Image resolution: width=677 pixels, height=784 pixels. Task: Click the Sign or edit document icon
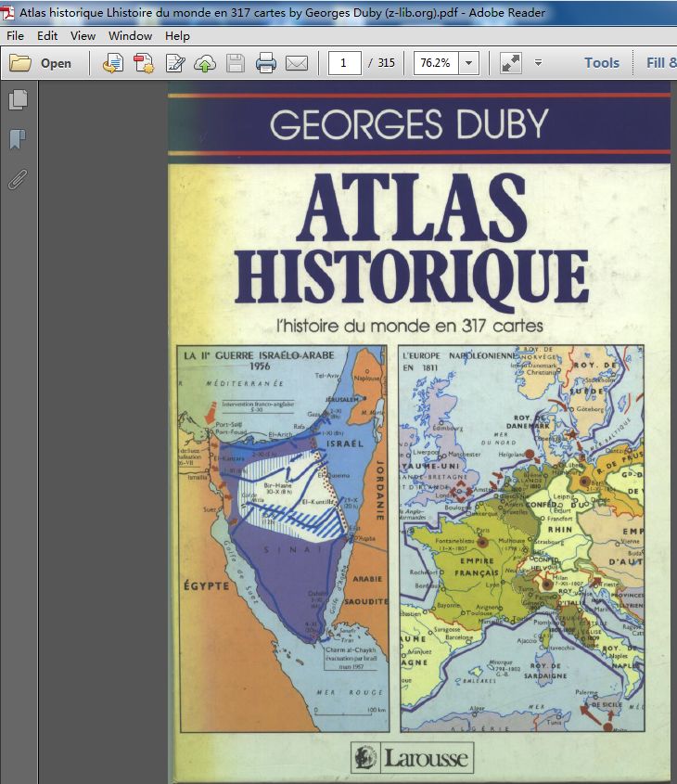175,63
